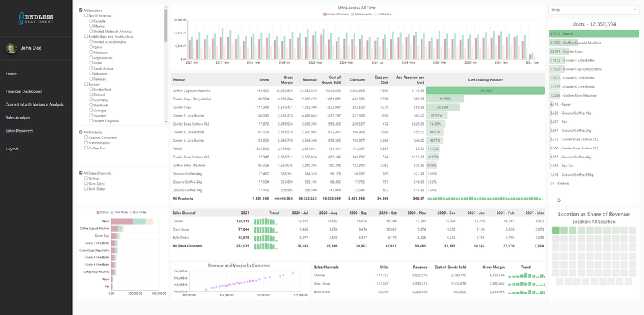
Task: Sort table by Gross Margin header
Action: tap(287, 80)
